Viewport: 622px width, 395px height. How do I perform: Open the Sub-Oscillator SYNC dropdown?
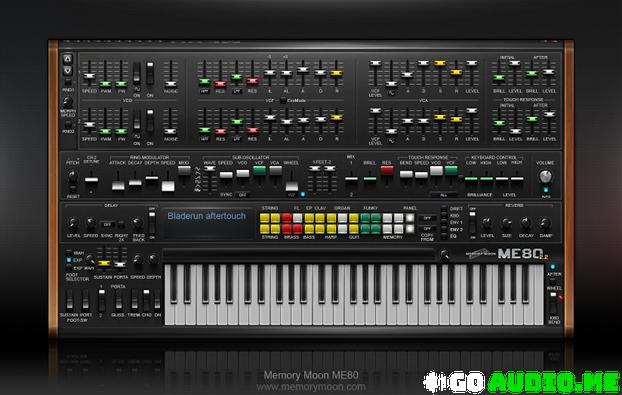pos(242,195)
